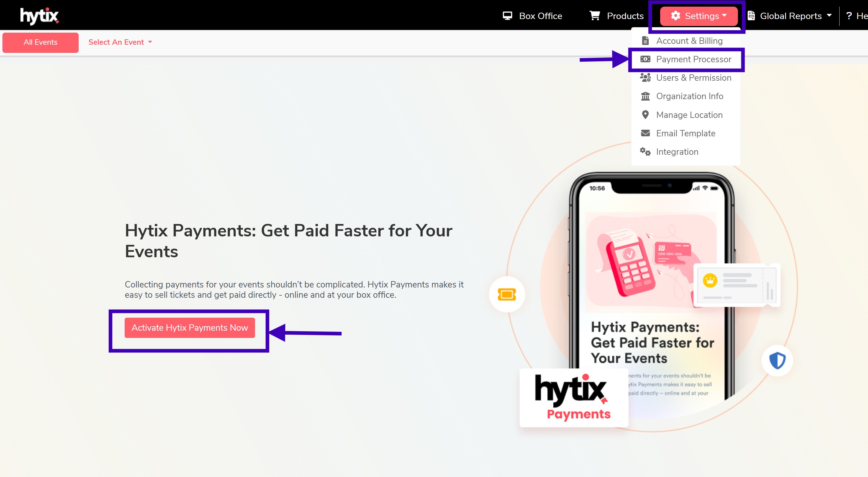Screen dimensions: 868x477
Task: Click the 'Collecting payments for your events' paragraph
Action: click(x=294, y=290)
